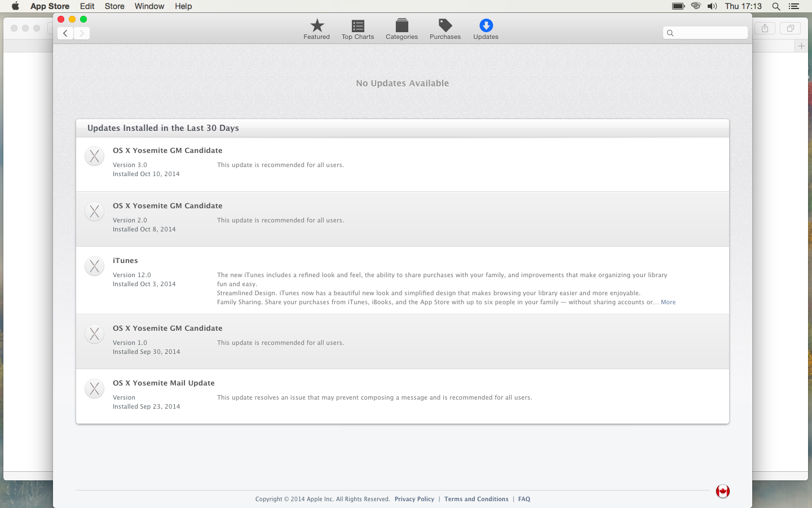This screenshot has height=508, width=812.
Task: Click icon of Yosemite GM Candidate Version 3.0
Action: (95, 156)
